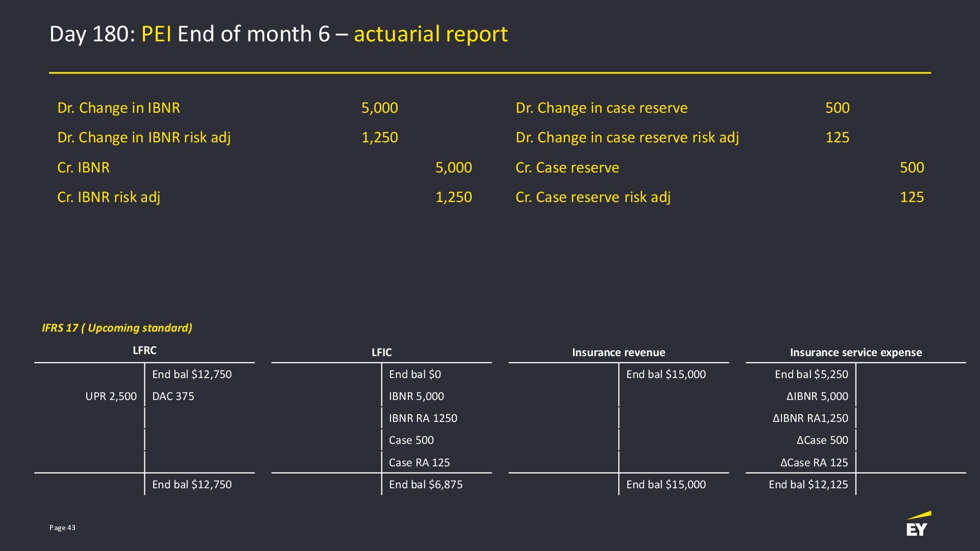
Task: Select the 'Cr. IBNR' journal line
Action: pos(83,167)
